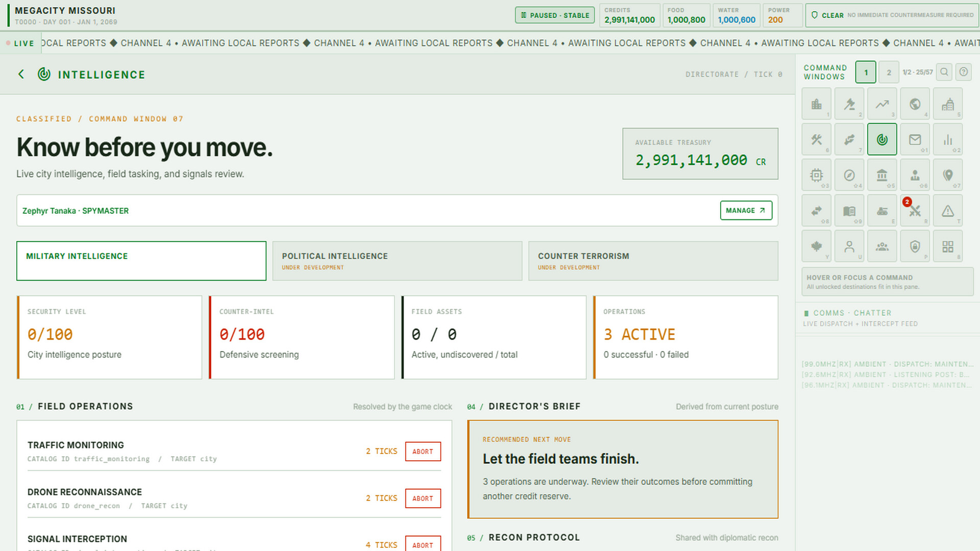Click the Security Level 0/100 card
Viewport: 980px width, 551px height.
109,337
